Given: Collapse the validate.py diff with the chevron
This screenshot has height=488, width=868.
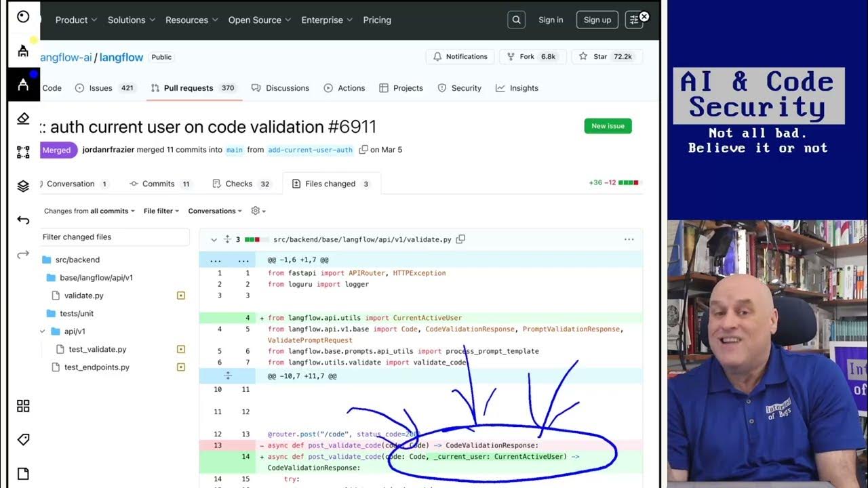Looking at the screenshot, I should tap(214, 239).
